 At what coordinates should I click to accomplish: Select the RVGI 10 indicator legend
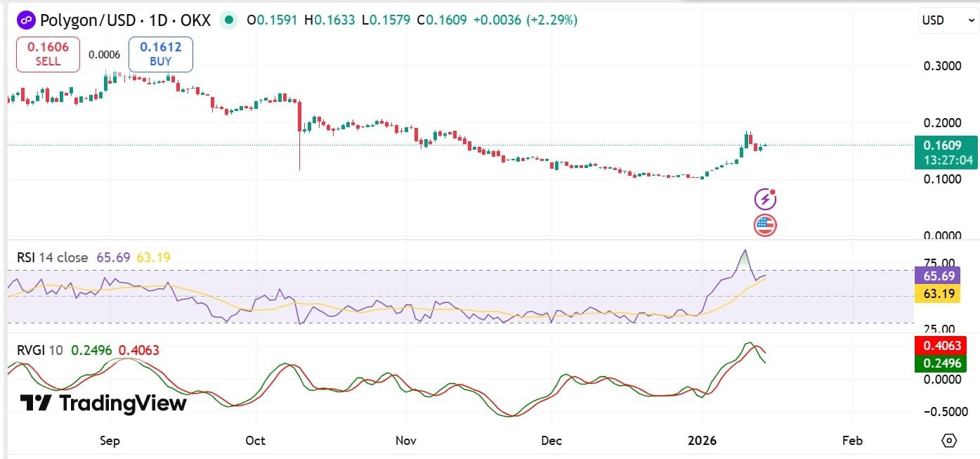coord(41,350)
